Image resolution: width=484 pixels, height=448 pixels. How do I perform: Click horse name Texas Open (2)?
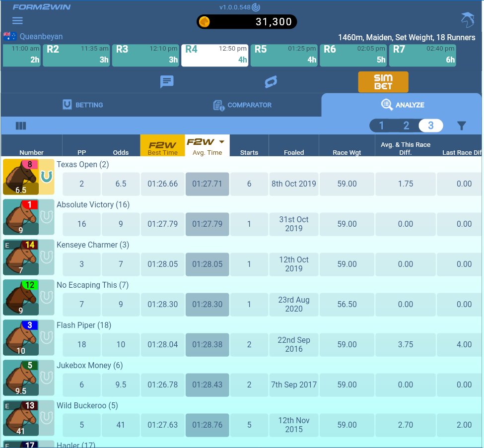click(83, 164)
